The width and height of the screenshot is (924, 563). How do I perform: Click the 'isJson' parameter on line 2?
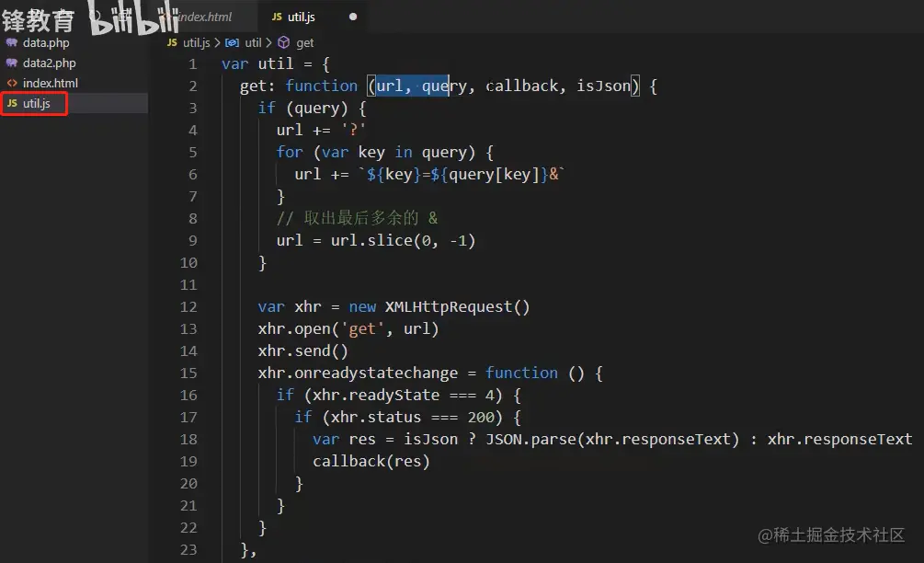(603, 86)
